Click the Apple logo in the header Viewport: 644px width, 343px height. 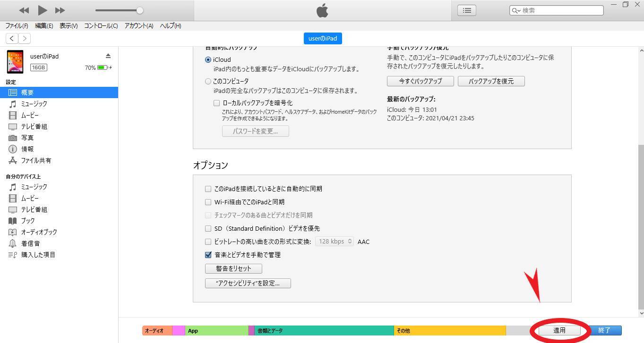[x=322, y=10]
